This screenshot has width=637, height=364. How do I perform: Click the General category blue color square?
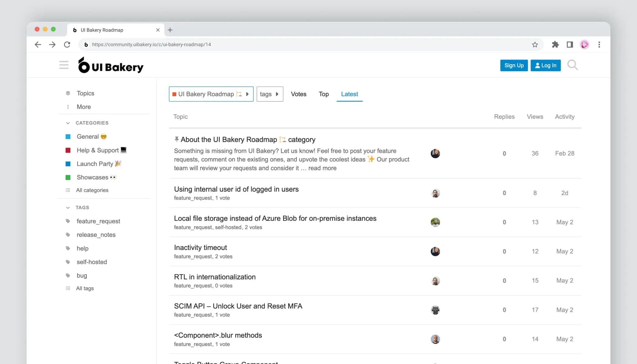[x=68, y=136]
